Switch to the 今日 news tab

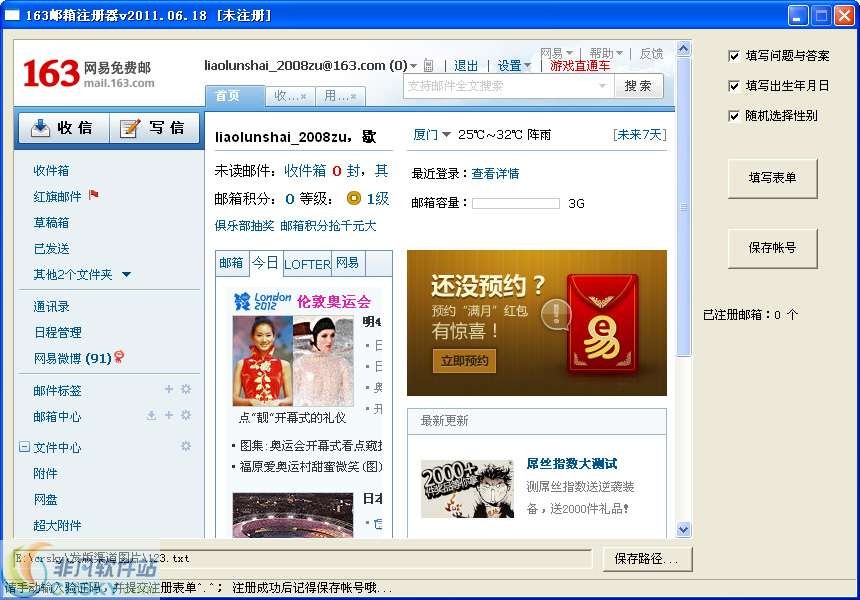click(265, 263)
